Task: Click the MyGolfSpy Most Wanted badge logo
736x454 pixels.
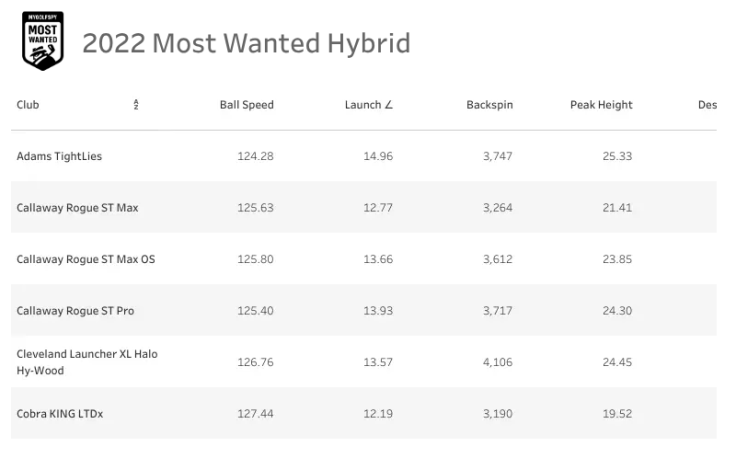Action: point(43,41)
